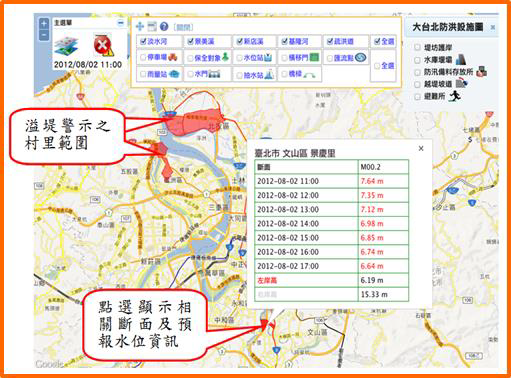Click the 2012-08-02 14:00 row time
This screenshot has height=378, width=511.
(x=288, y=224)
